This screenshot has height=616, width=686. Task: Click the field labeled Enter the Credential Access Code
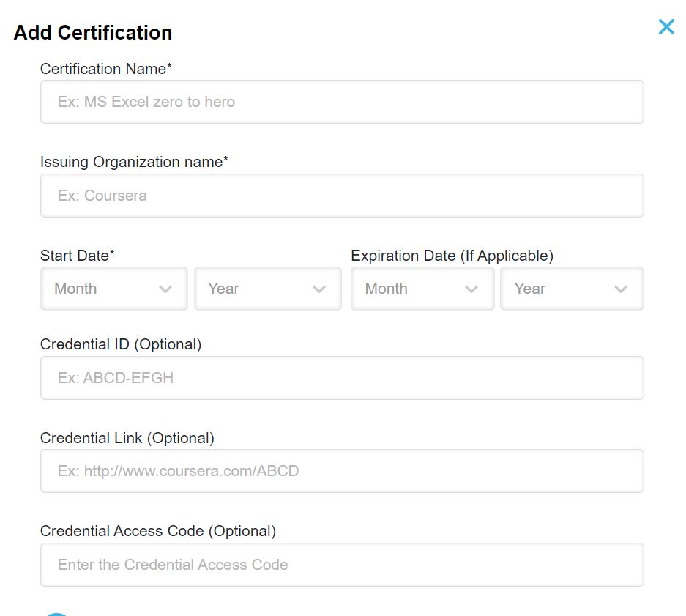tap(341, 564)
